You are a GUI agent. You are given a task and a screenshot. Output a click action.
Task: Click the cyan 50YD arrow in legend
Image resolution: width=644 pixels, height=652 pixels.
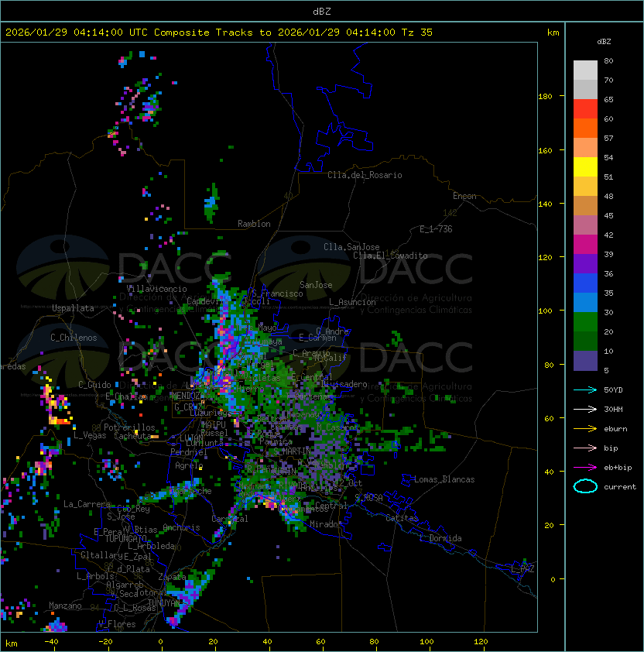click(x=585, y=389)
